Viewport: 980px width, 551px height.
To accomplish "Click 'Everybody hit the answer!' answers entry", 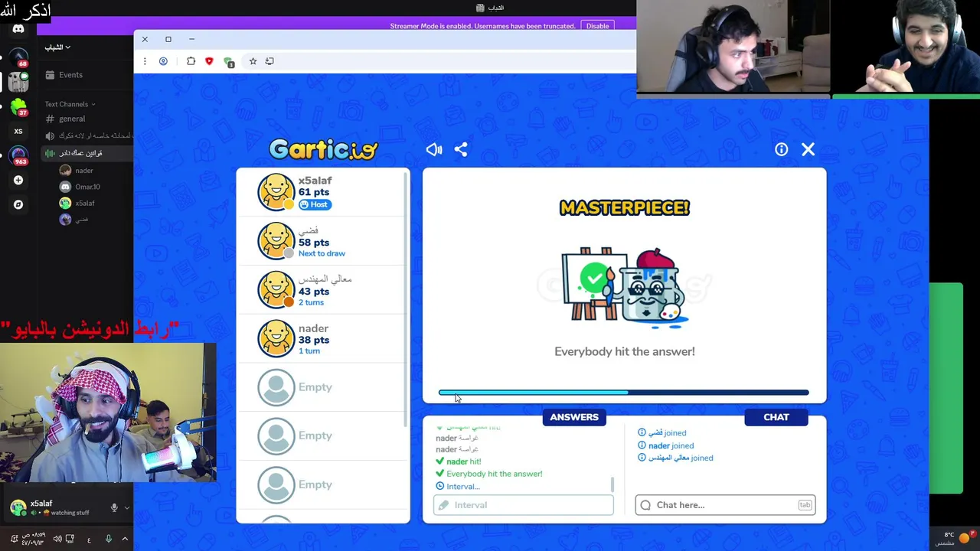I will [x=494, y=474].
